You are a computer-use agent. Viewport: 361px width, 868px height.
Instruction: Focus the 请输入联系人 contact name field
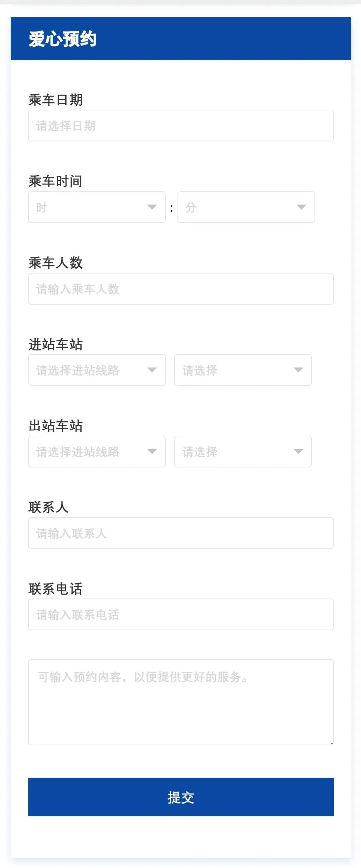tap(181, 533)
